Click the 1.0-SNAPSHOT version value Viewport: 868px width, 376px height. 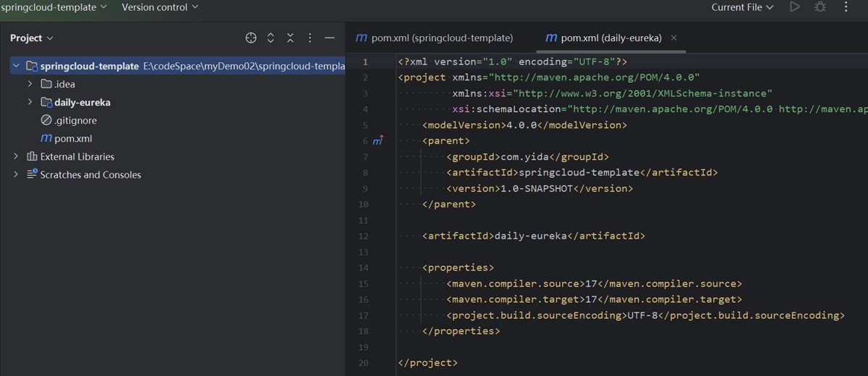(537, 188)
